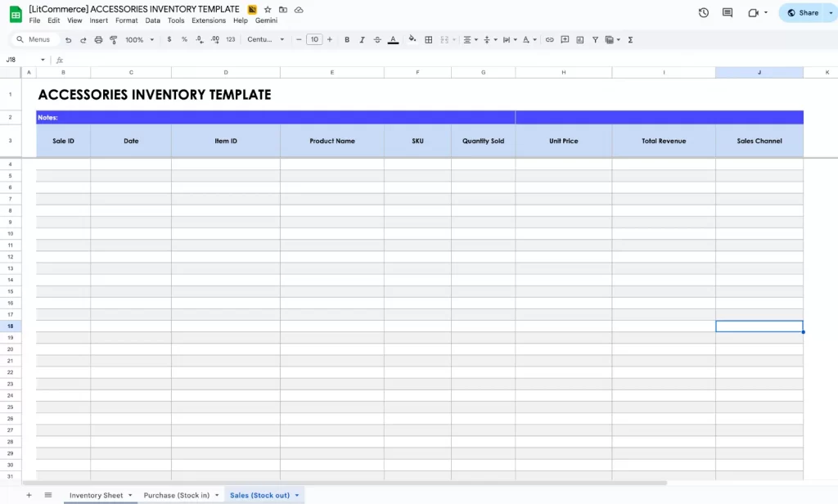Insert a link using the link icon

click(549, 39)
